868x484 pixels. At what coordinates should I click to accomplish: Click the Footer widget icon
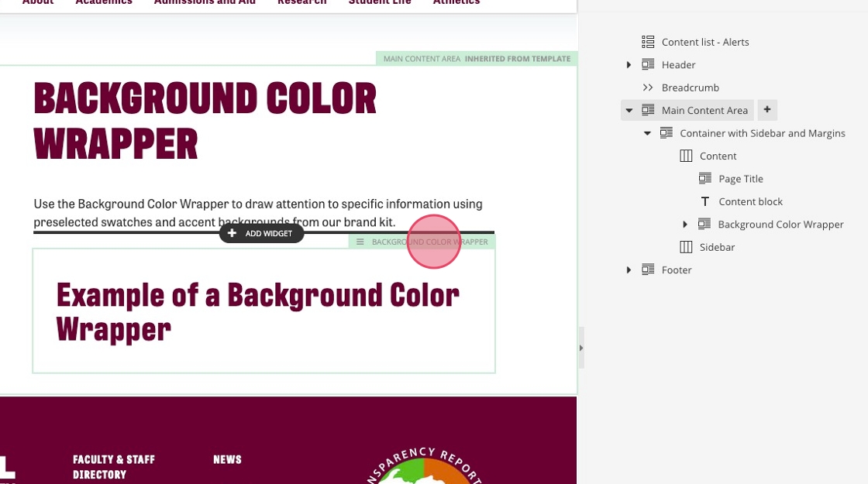click(x=648, y=269)
